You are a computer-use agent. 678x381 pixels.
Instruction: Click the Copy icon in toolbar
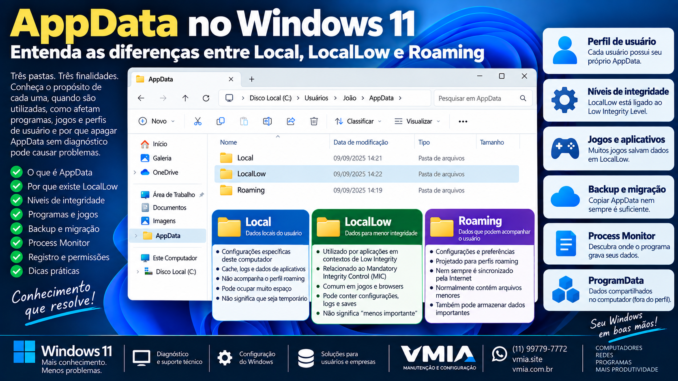pos(221,122)
